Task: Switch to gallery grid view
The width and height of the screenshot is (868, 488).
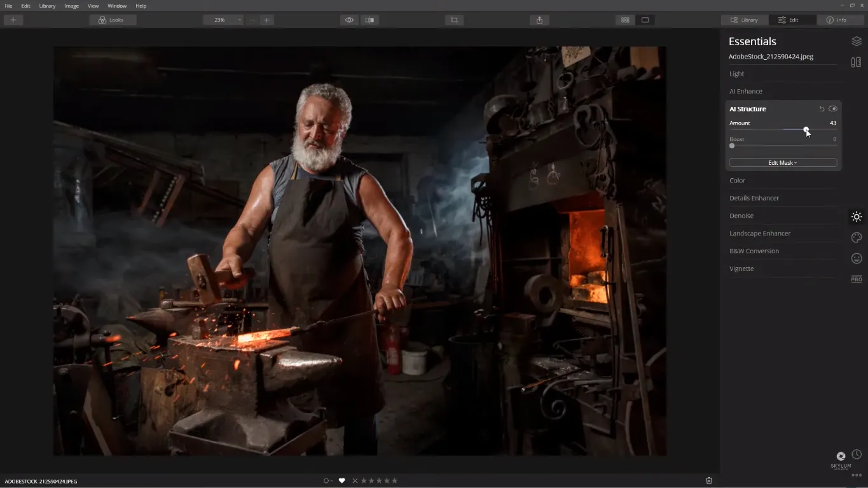Action: (x=625, y=20)
